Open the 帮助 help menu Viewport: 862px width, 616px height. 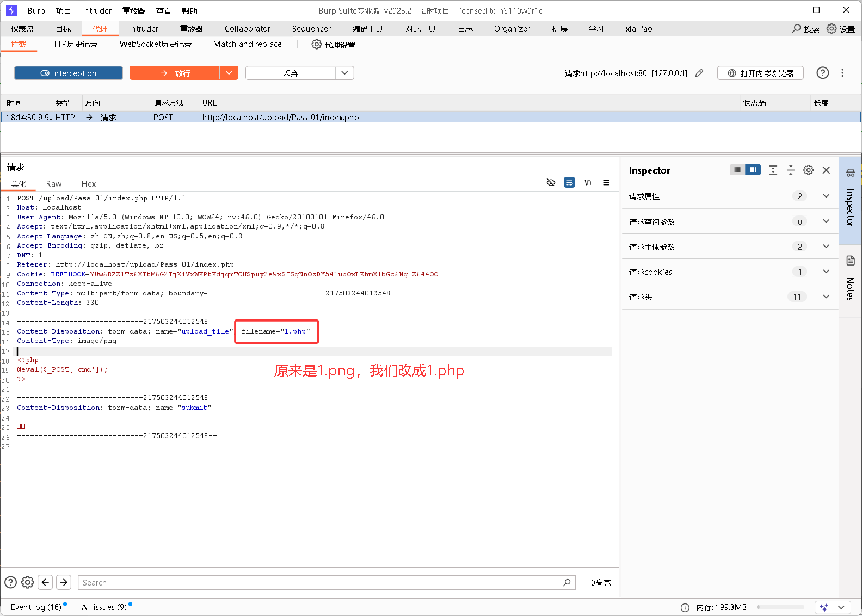pyautogui.click(x=190, y=11)
